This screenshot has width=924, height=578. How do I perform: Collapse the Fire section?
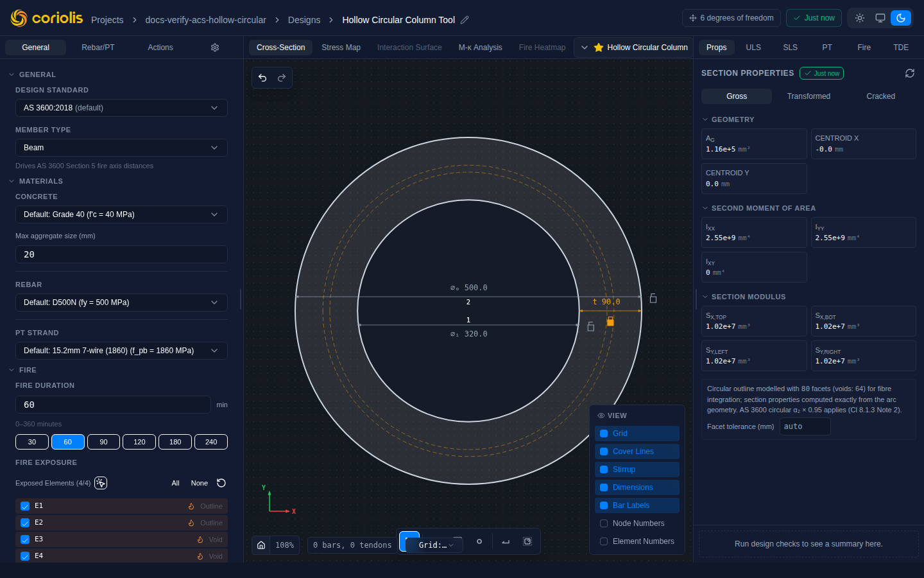(22, 370)
